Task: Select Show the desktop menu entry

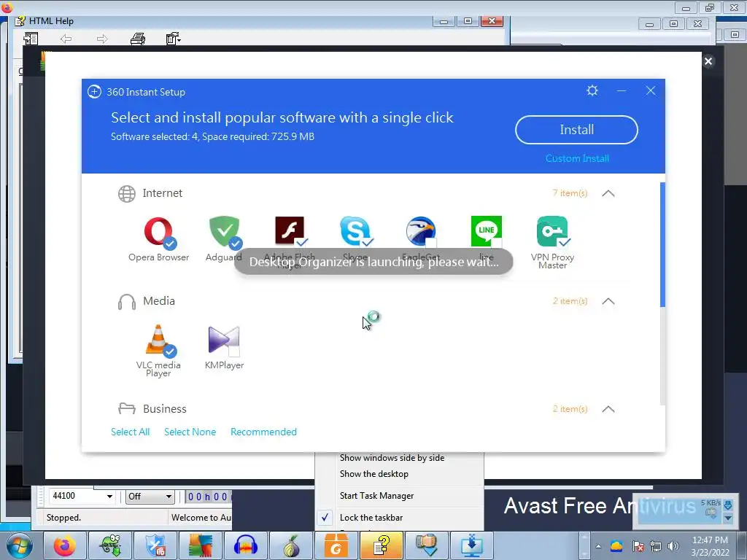Action: (x=374, y=474)
